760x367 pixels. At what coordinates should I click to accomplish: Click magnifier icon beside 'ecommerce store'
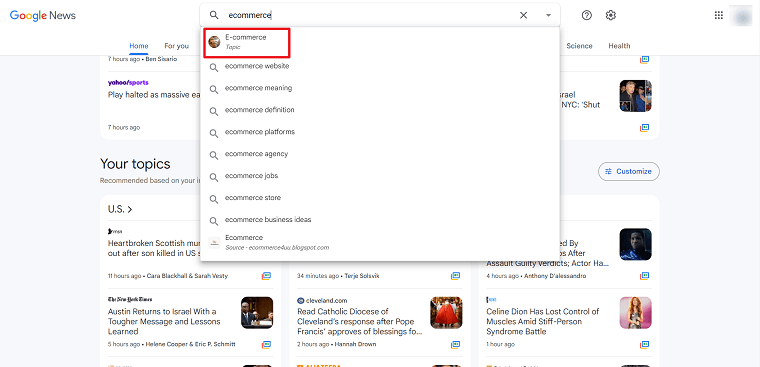[214, 199]
